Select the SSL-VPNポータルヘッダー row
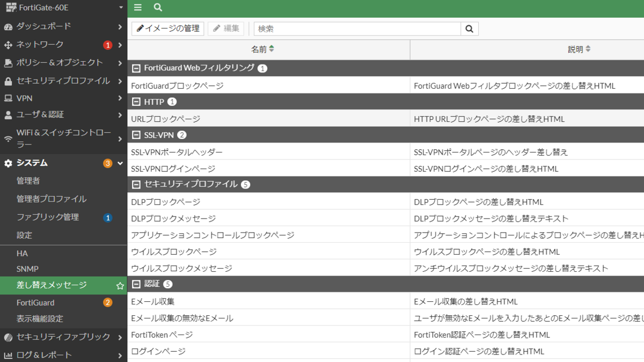Image resolution: width=644 pixels, height=362 pixels. pos(385,152)
